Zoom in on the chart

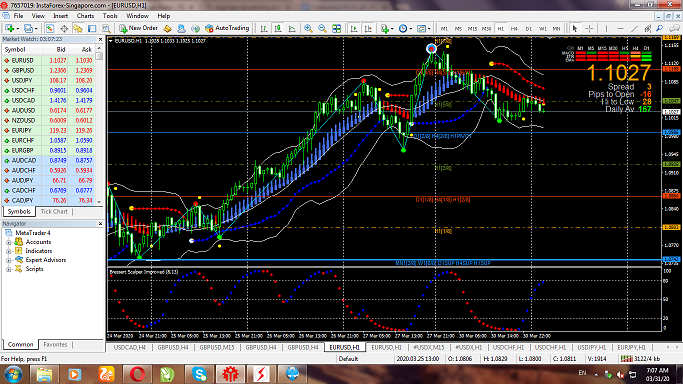click(308, 28)
